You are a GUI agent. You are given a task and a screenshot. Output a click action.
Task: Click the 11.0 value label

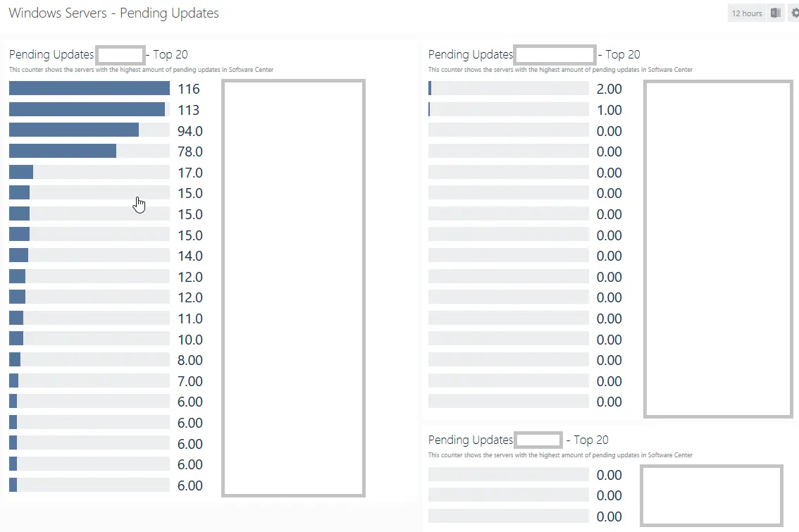click(x=190, y=318)
